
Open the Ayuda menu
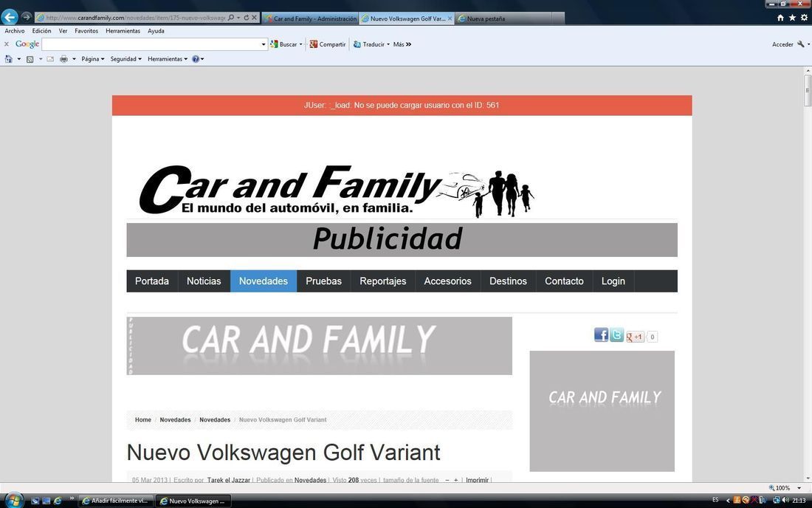pyautogui.click(x=156, y=31)
